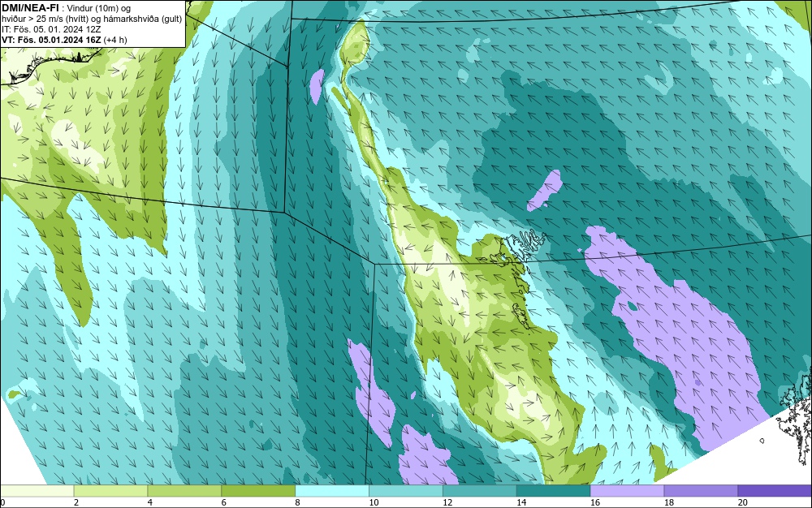Click the 16–18 m/s lavender legend swatch
The image size is (812, 508).
pos(627,490)
